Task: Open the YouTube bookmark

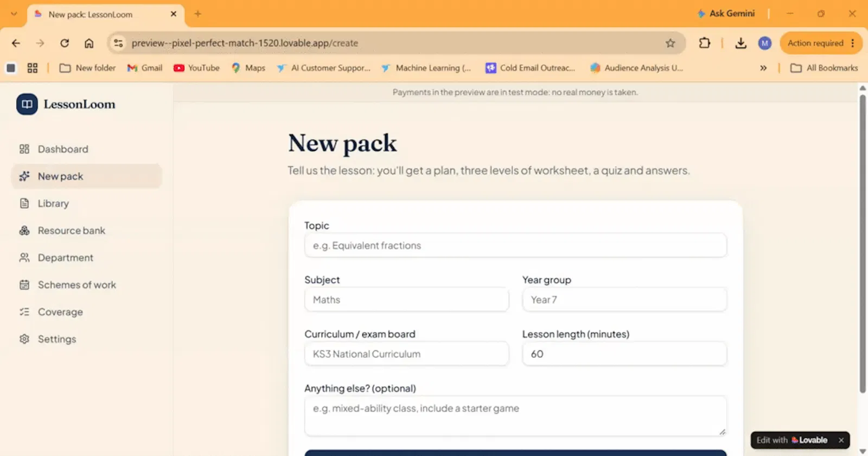Action: click(196, 68)
